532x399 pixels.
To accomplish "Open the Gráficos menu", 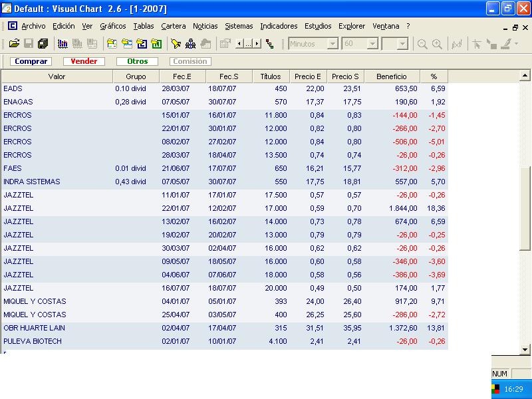I will point(112,26).
